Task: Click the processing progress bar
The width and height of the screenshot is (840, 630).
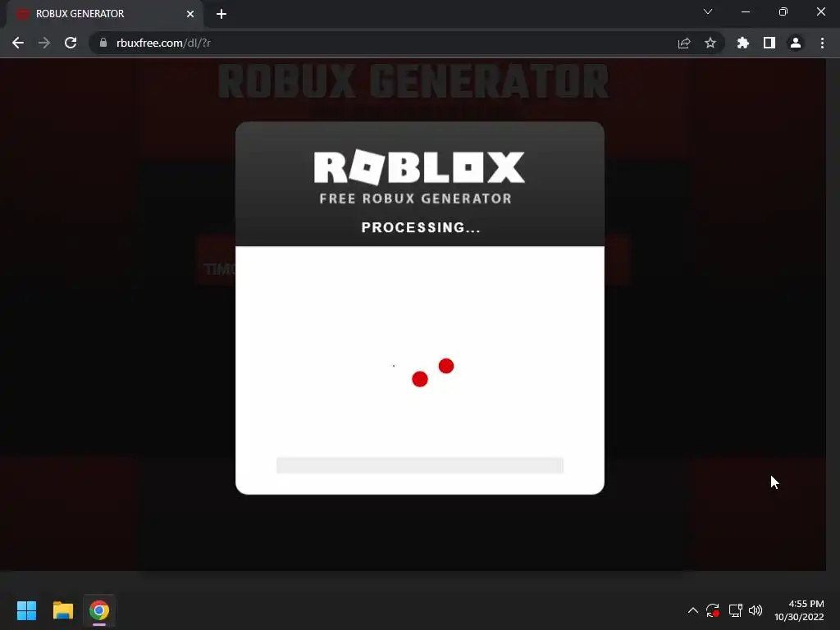Action: pyautogui.click(x=420, y=466)
